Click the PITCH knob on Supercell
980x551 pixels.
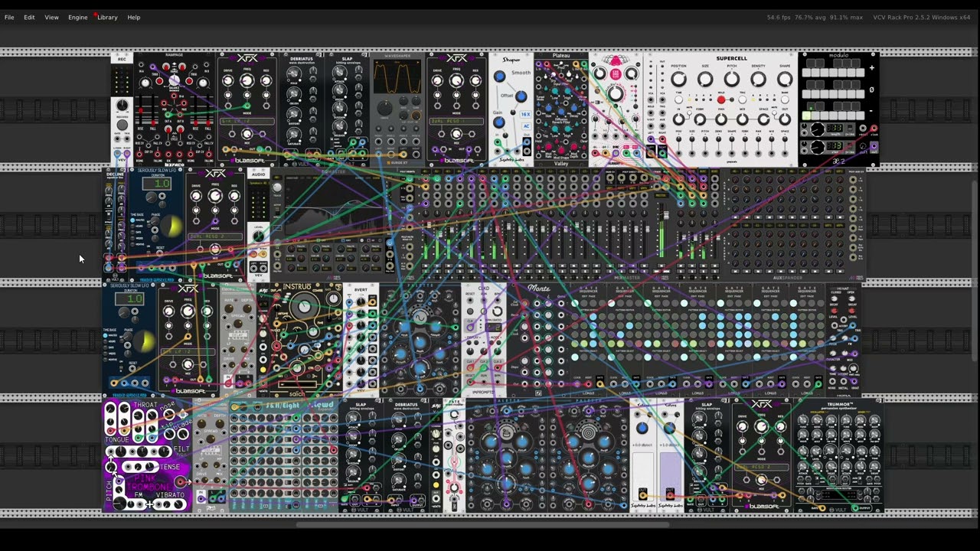point(732,80)
